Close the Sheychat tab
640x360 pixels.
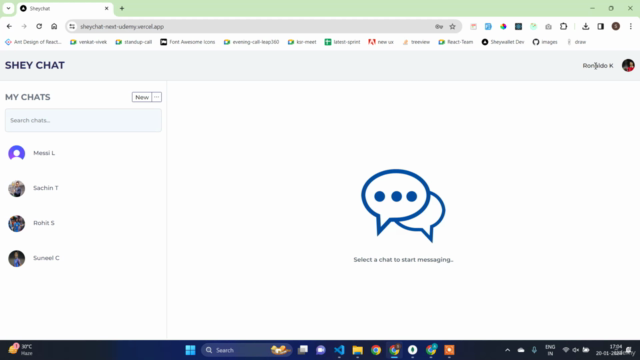coord(107,8)
